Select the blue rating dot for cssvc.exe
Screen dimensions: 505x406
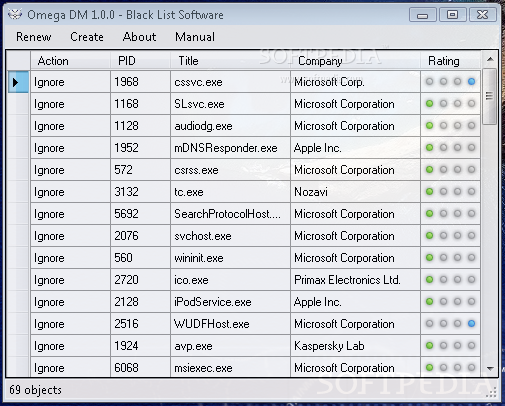471,81
